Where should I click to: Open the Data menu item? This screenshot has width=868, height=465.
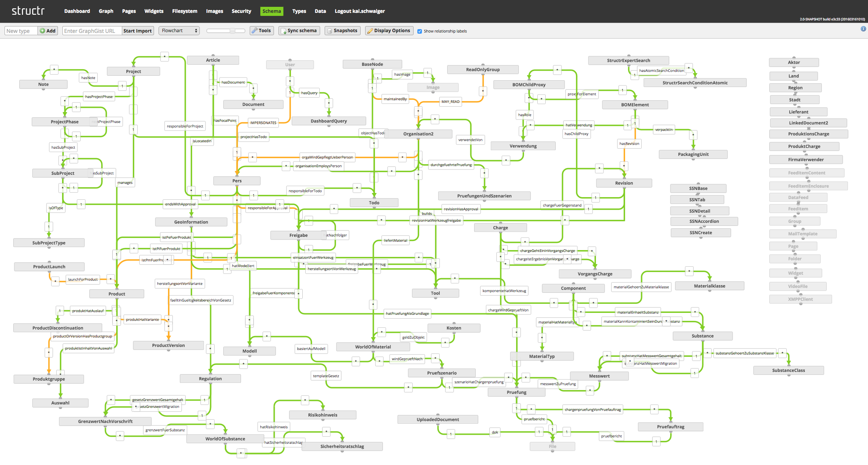click(x=320, y=11)
